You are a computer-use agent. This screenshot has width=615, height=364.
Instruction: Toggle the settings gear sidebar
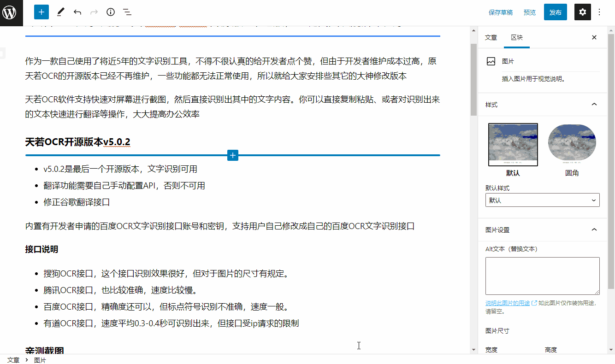[x=583, y=12]
